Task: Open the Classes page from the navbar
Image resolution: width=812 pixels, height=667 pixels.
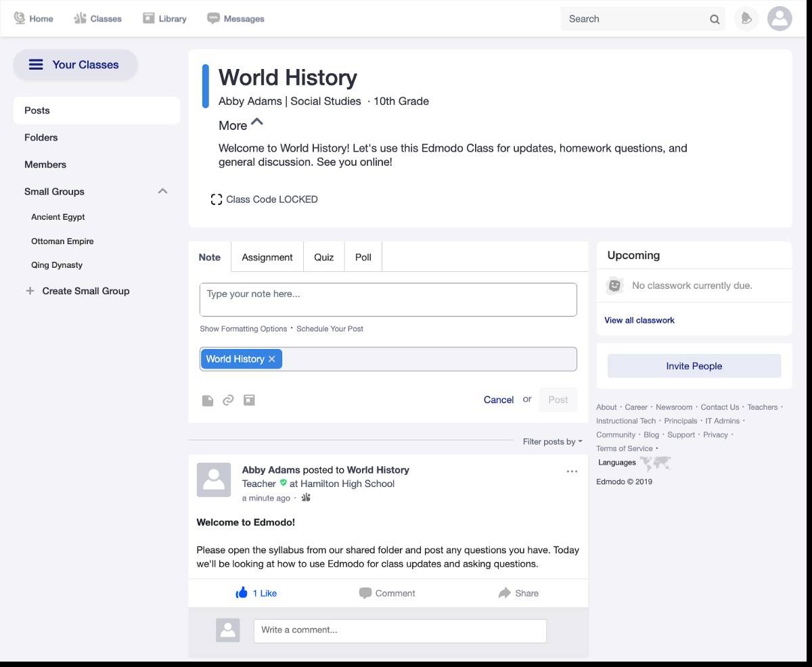Action: click(97, 18)
